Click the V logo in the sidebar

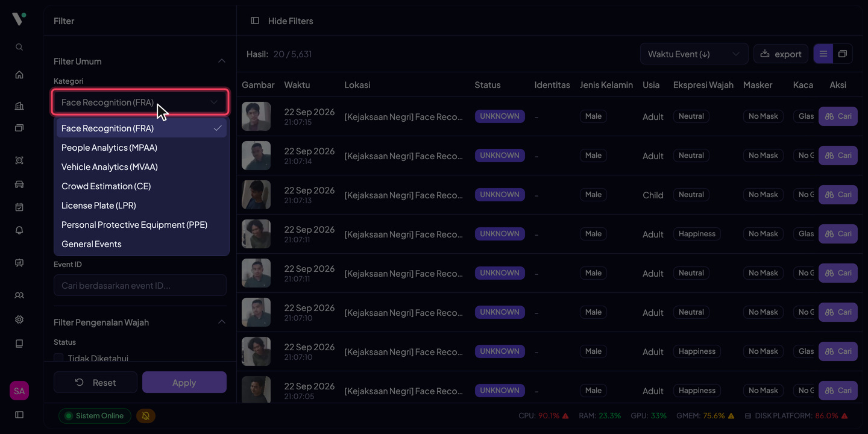[19, 19]
